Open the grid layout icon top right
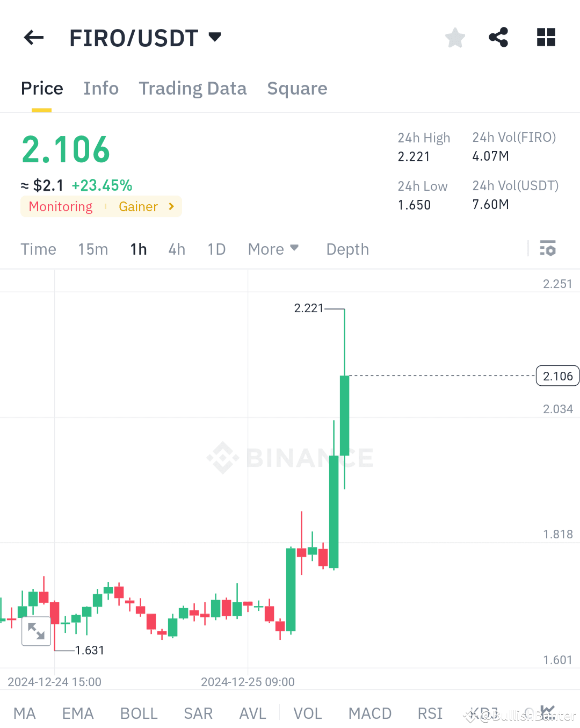The width and height of the screenshot is (580, 728). (546, 37)
